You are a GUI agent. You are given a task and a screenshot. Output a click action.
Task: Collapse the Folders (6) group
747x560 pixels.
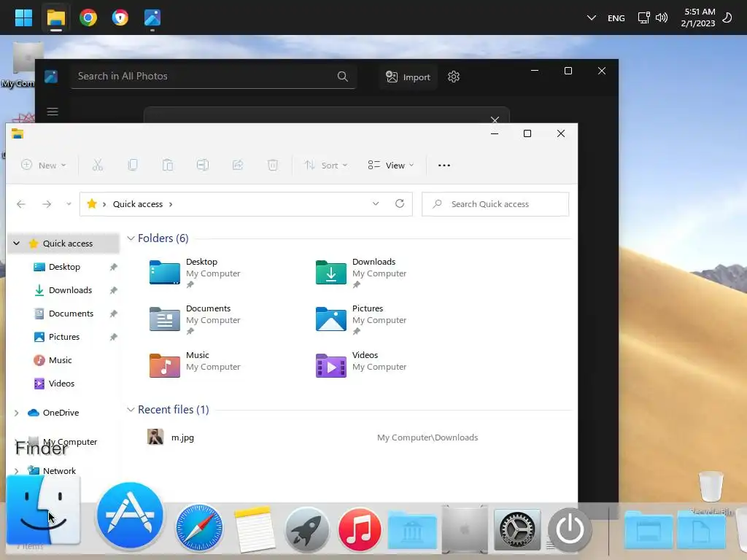tap(131, 238)
